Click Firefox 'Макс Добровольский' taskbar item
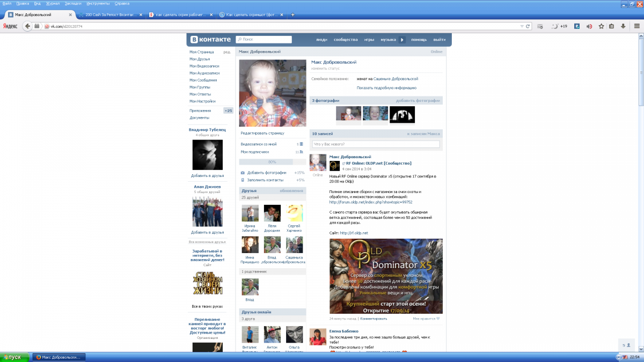Viewport: 644px width, 362px height. coord(60,357)
